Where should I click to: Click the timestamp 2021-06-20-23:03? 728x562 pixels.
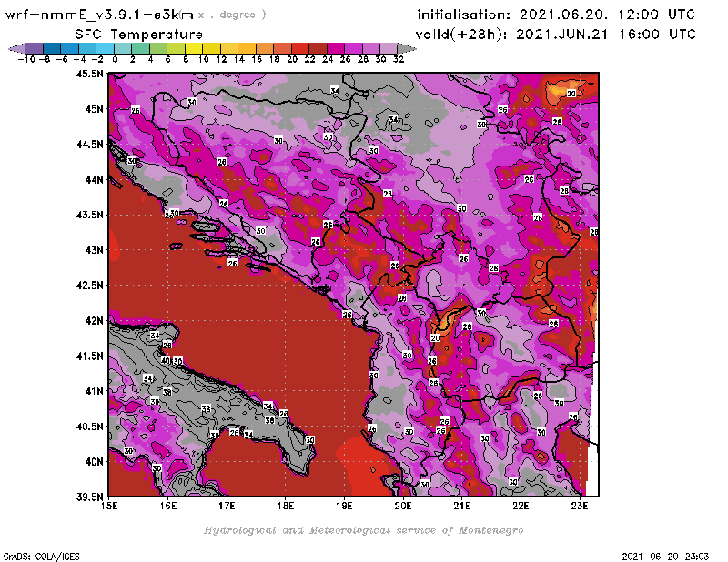(x=665, y=556)
